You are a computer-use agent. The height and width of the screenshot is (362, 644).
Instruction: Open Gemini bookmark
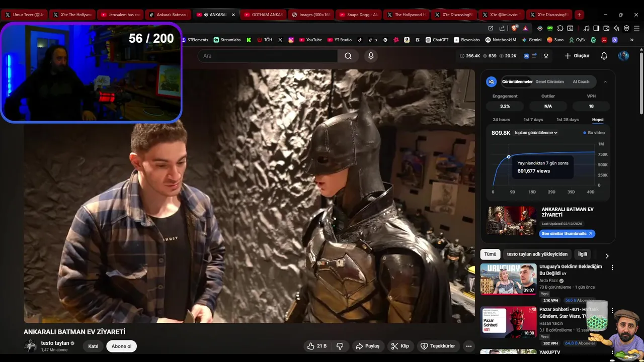point(531,40)
